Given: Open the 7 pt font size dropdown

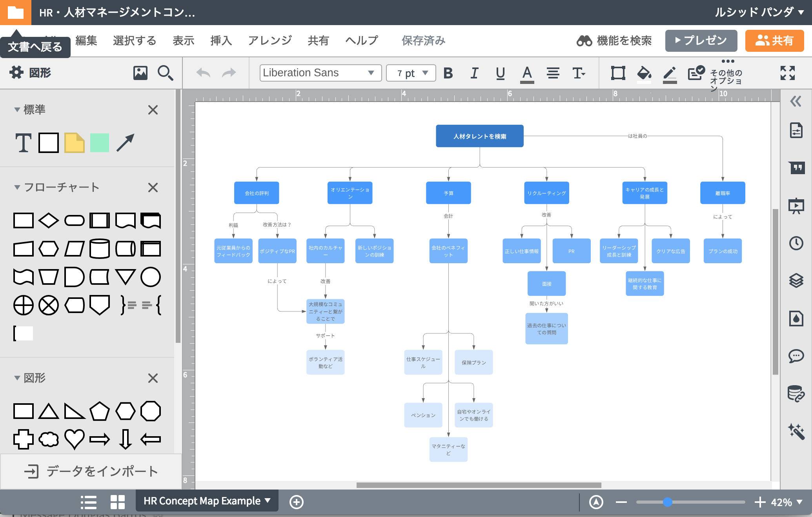Looking at the screenshot, I should [411, 73].
